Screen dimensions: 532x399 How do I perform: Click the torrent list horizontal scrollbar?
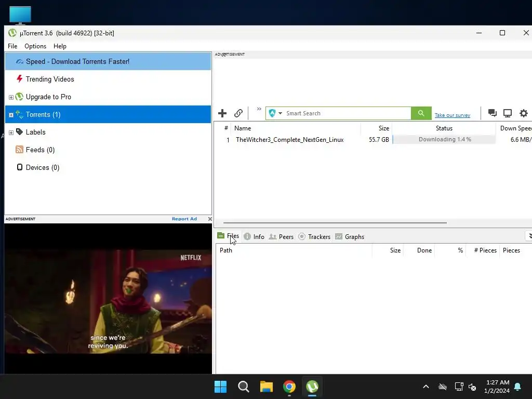[335, 222]
